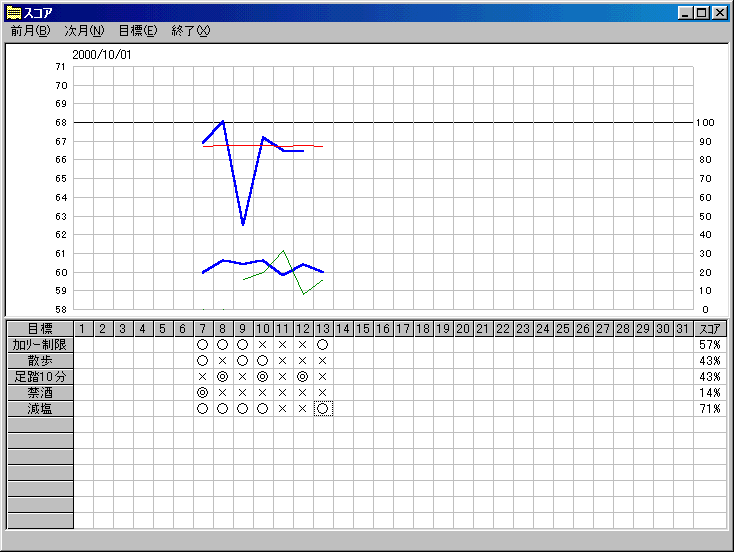Screen dimensions: 734x552
Task: Toggle 足踏10分 double circle on day 8
Action: 222,377
